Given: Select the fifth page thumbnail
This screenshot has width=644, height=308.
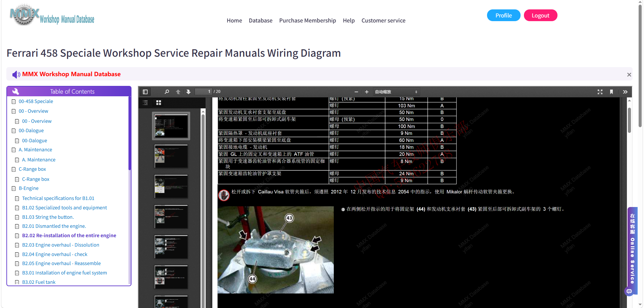Looking at the screenshot, I should tap(171, 247).
